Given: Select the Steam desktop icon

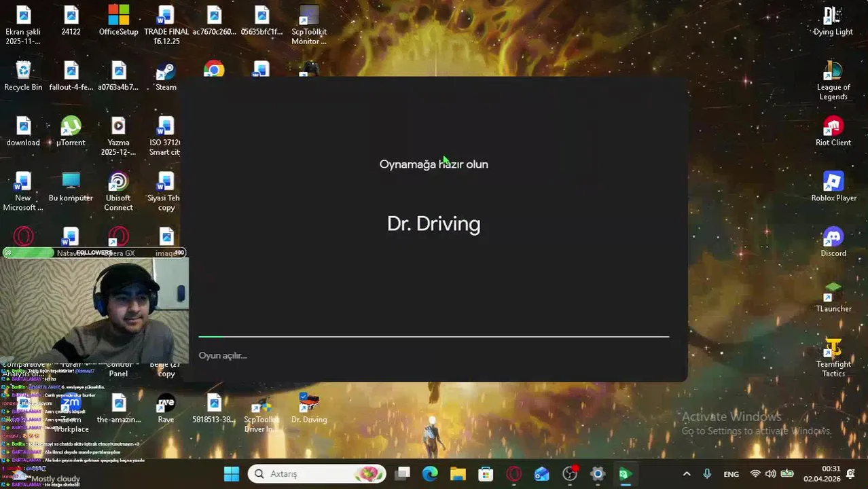Looking at the screenshot, I should (x=166, y=77).
